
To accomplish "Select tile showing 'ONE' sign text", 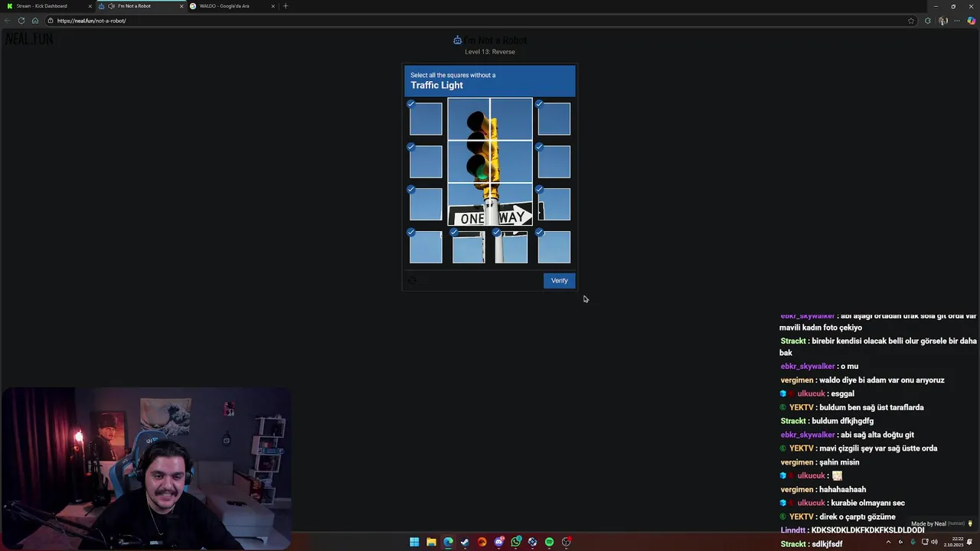I will [469, 205].
